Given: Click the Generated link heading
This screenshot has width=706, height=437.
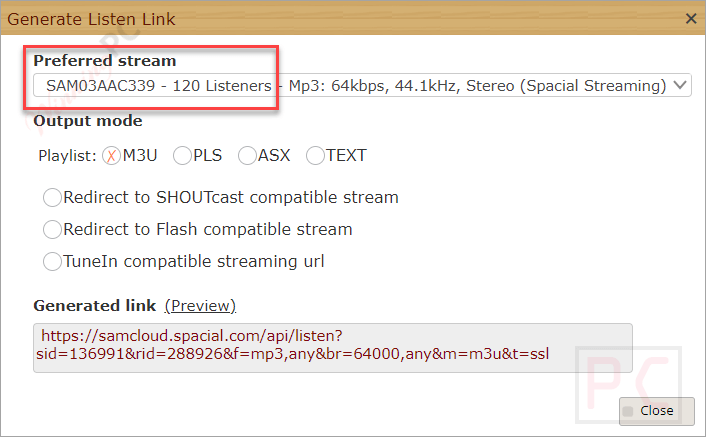Looking at the screenshot, I should (95, 306).
